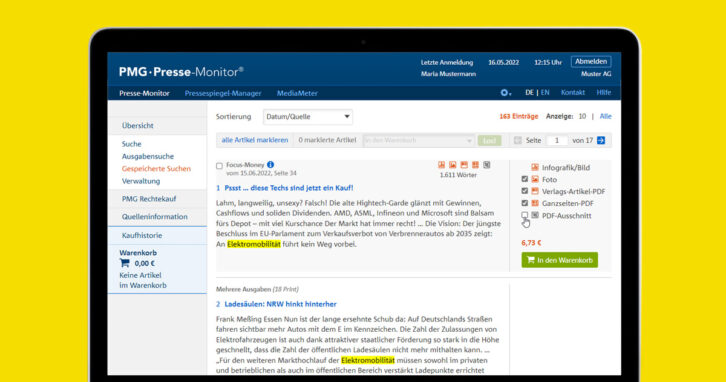726x382 pixels.
Task: Click the Foto icon above 1.611 Wörter
Action: 452,165
